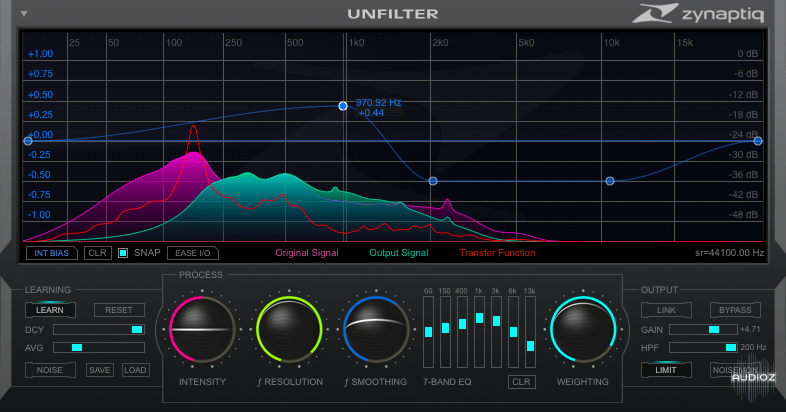
Task: Toggle the NOISEMON button
Action: point(735,370)
